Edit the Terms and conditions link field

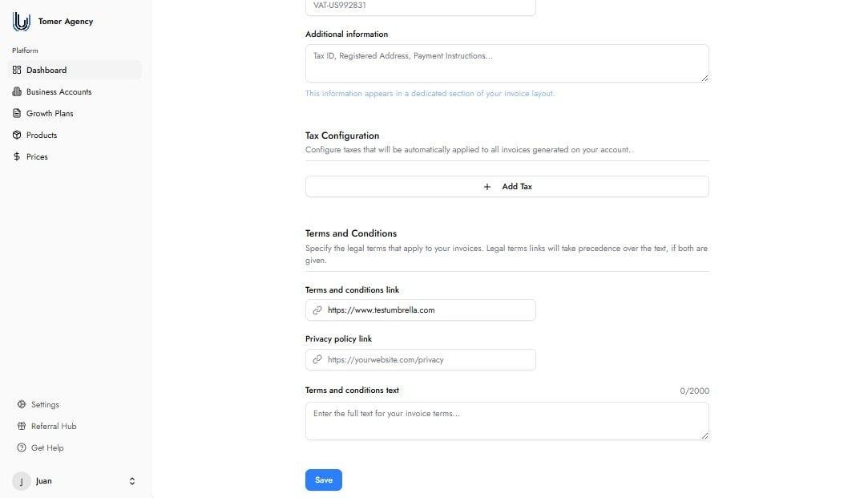pyautogui.click(x=429, y=310)
